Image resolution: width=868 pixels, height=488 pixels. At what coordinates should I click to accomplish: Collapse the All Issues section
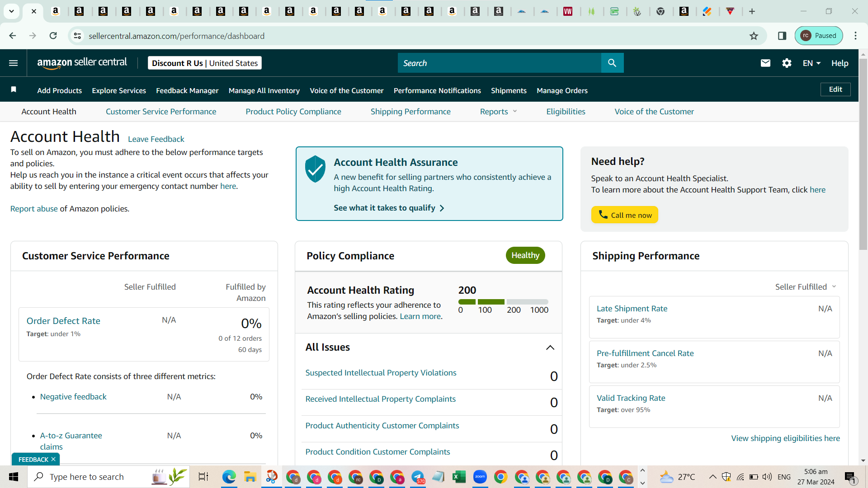[x=550, y=347]
